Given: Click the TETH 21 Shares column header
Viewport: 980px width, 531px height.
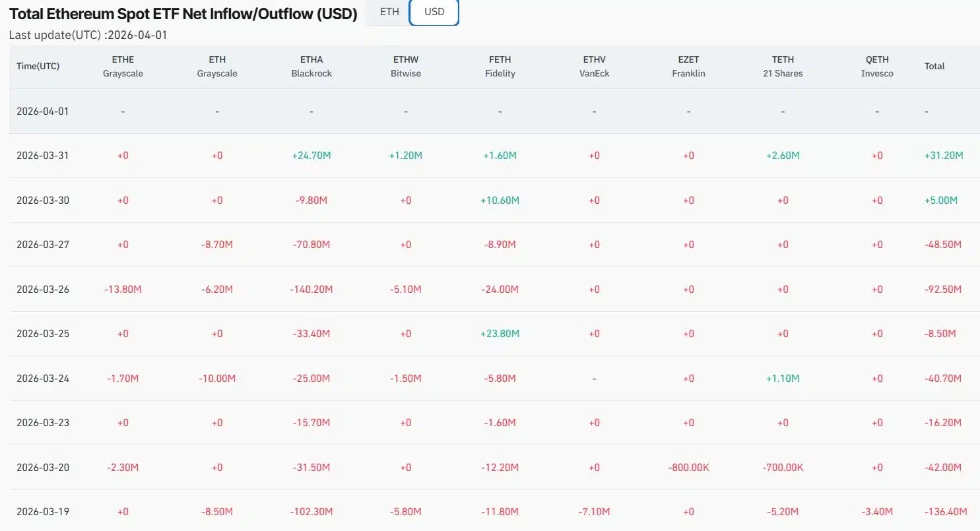Looking at the screenshot, I should click(x=783, y=67).
